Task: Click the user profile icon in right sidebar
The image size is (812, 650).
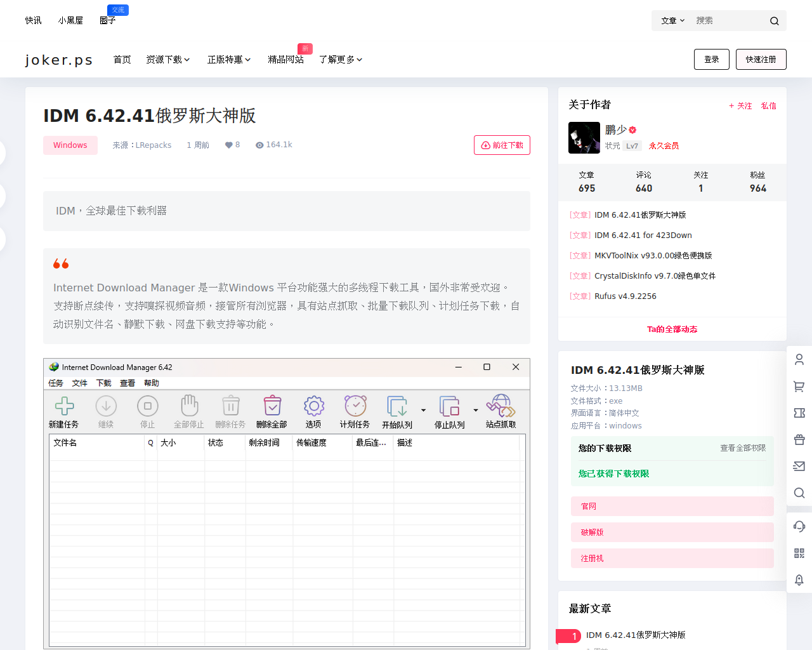Action: click(x=799, y=359)
